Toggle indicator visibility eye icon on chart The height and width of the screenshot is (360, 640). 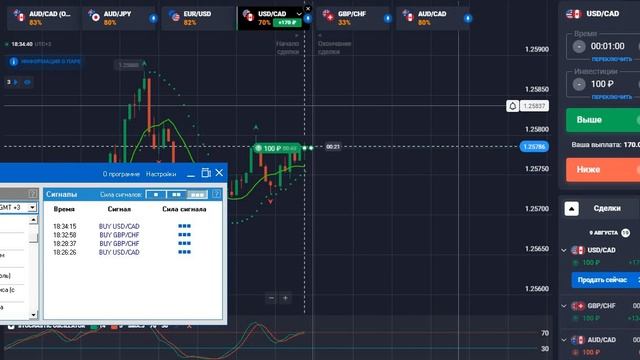tap(27, 82)
